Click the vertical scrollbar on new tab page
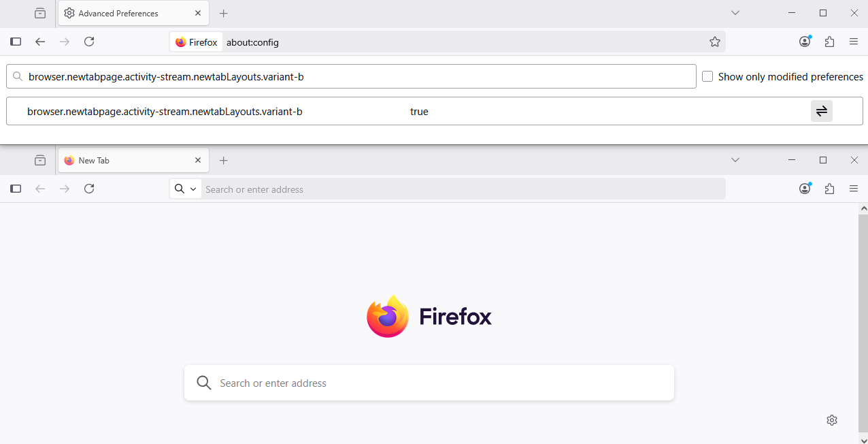 (863, 323)
